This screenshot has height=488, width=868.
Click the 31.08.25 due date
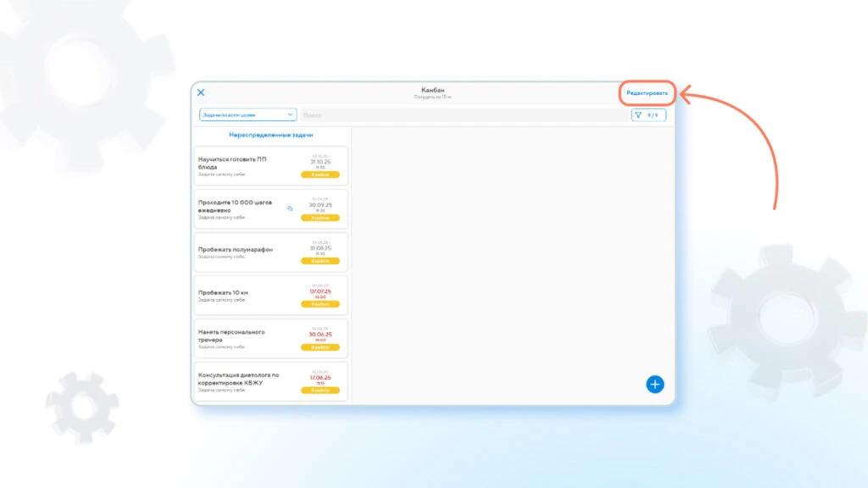(320, 248)
